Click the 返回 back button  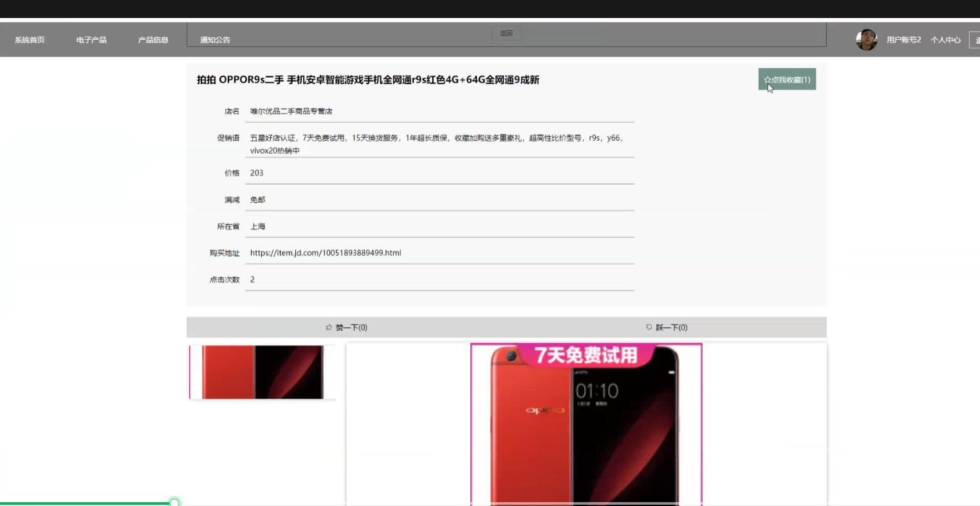506,33
